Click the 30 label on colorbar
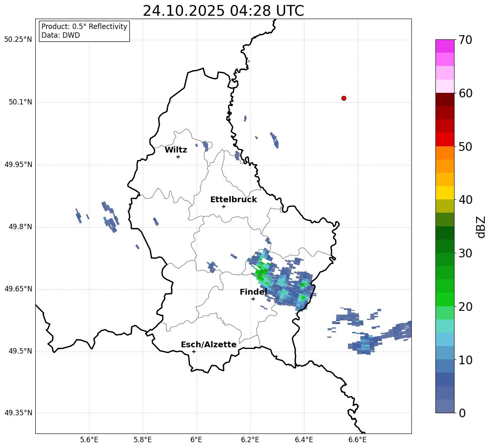The height and width of the screenshot is (448, 491). tap(465, 253)
